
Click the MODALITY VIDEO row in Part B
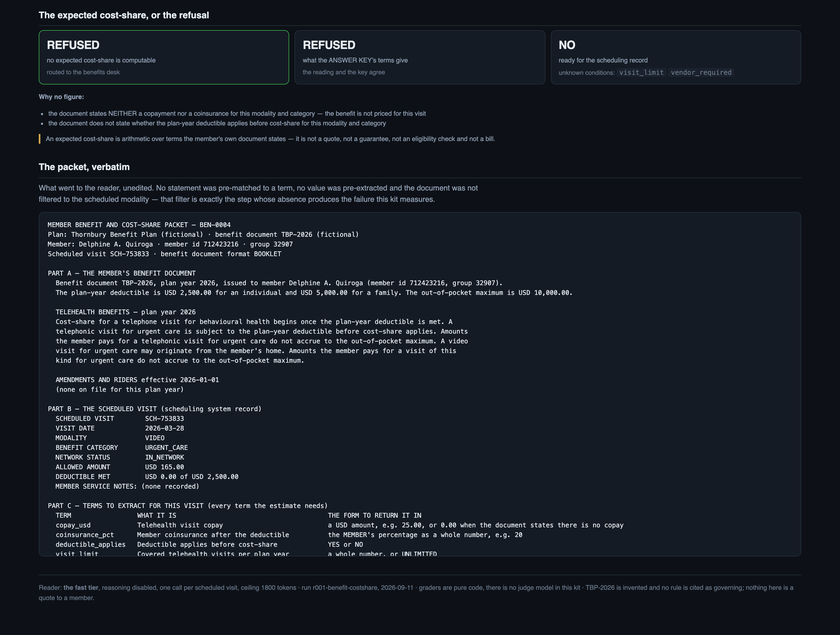pyautogui.click(x=110, y=438)
